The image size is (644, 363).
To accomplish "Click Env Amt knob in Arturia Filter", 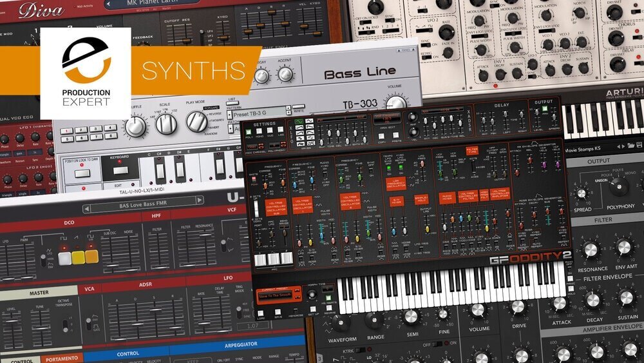I will [x=624, y=247].
